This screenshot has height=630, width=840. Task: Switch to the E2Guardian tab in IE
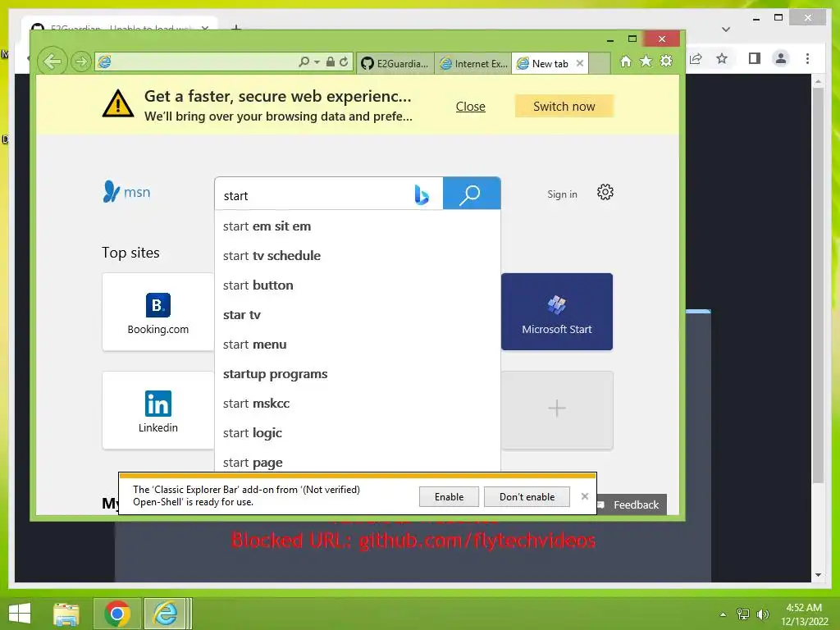coord(395,64)
